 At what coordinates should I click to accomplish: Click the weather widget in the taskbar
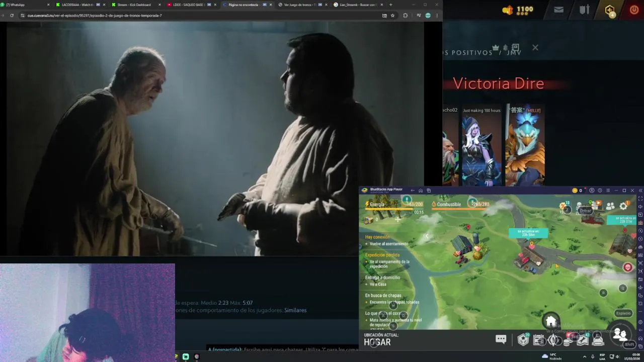[552, 356]
